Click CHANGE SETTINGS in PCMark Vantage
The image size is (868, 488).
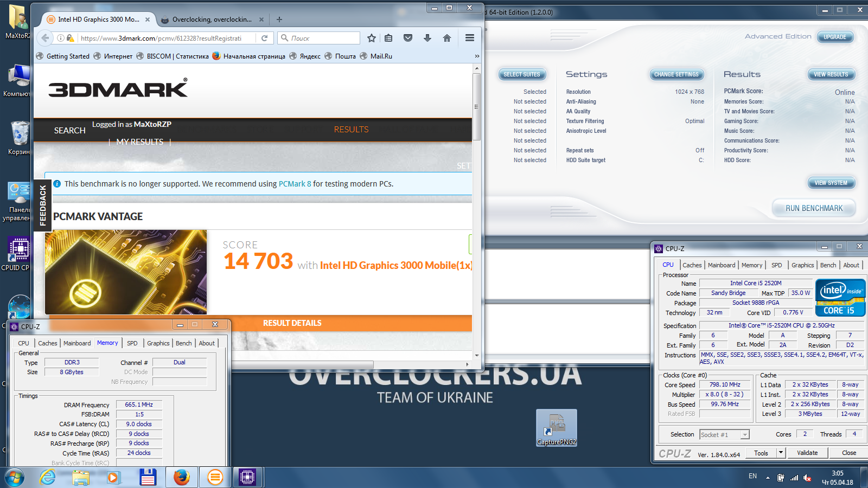point(676,74)
